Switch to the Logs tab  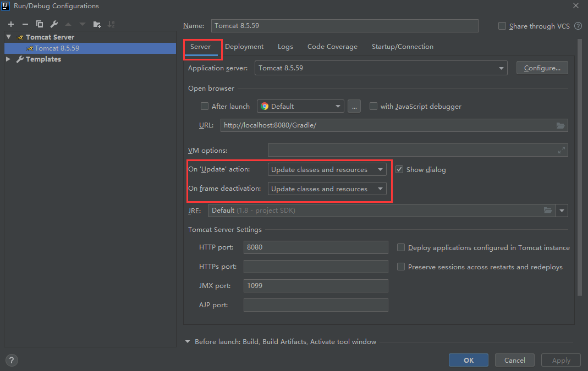coord(285,47)
